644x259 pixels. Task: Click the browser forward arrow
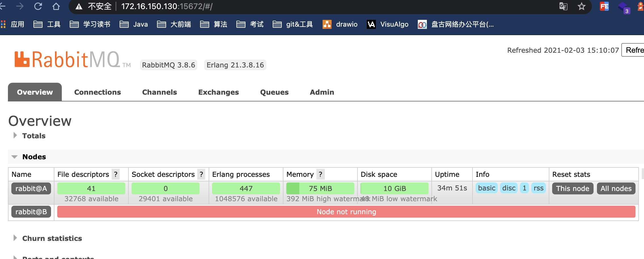pyautogui.click(x=20, y=6)
